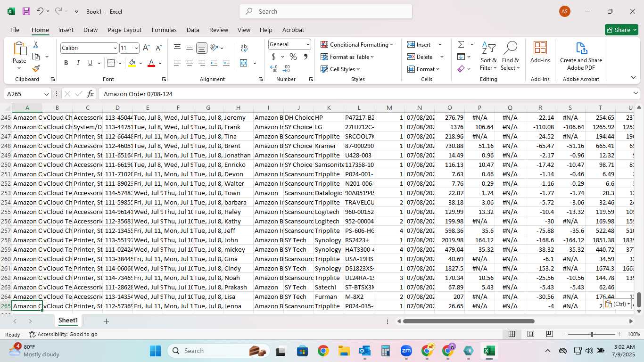Switch to the Data tab
This screenshot has height=362, width=644.
click(x=193, y=30)
